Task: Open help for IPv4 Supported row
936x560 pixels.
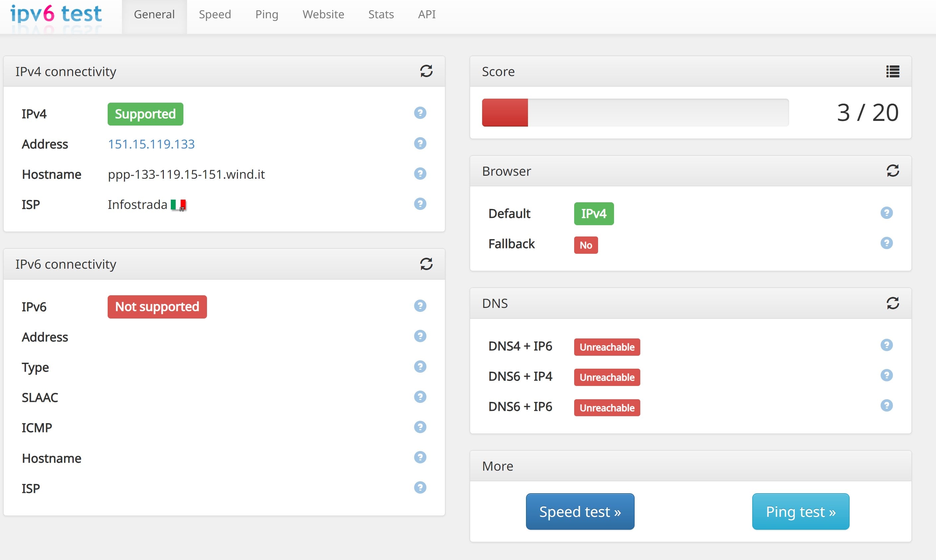Action: [420, 113]
